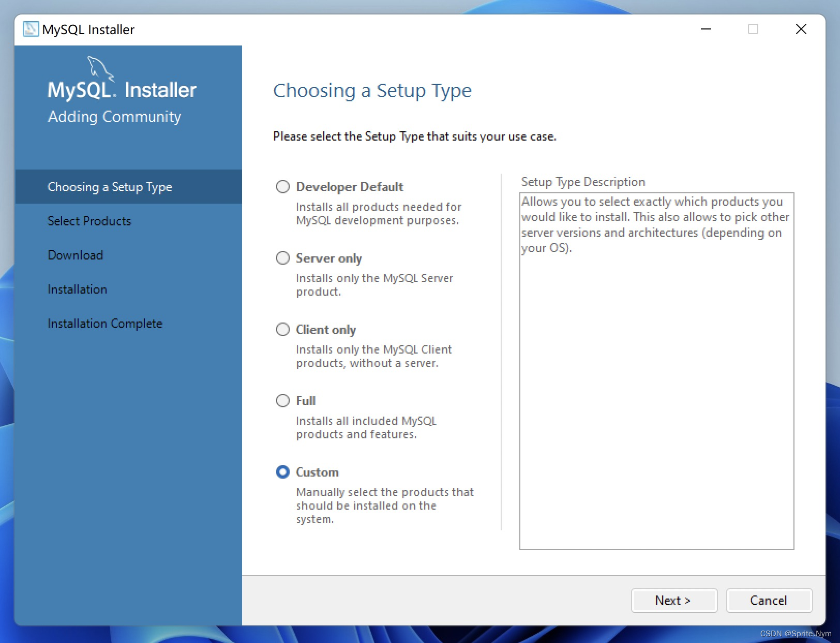The width and height of the screenshot is (840, 643).
Task: Click the Next > button
Action: (x=674, y=601)
